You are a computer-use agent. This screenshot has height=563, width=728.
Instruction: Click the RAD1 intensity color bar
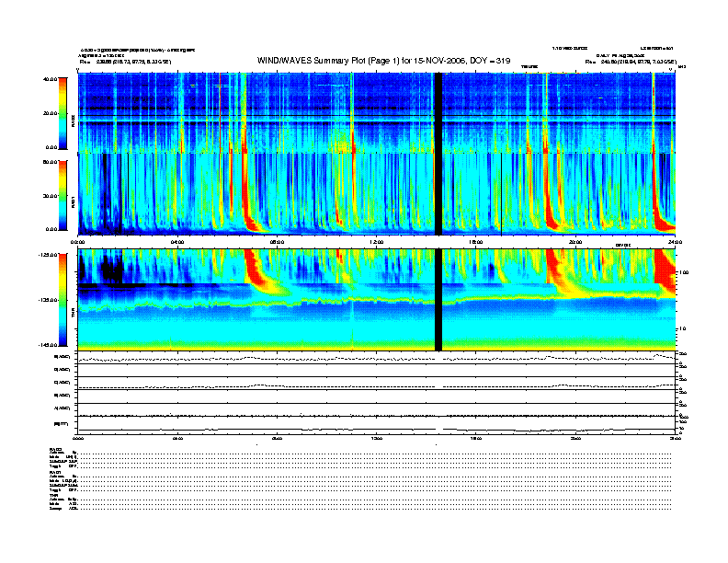pyautogui.click(x=63, y=195)
